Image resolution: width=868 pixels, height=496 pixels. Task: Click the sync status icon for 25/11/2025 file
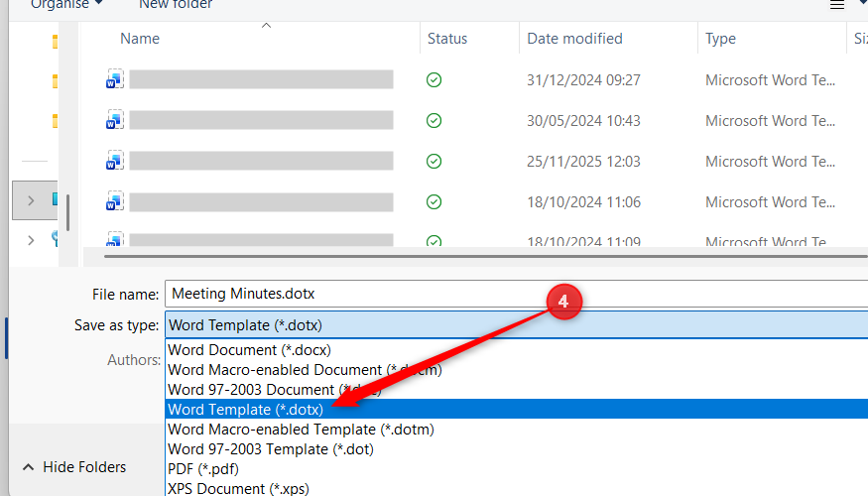click(434, 161)
